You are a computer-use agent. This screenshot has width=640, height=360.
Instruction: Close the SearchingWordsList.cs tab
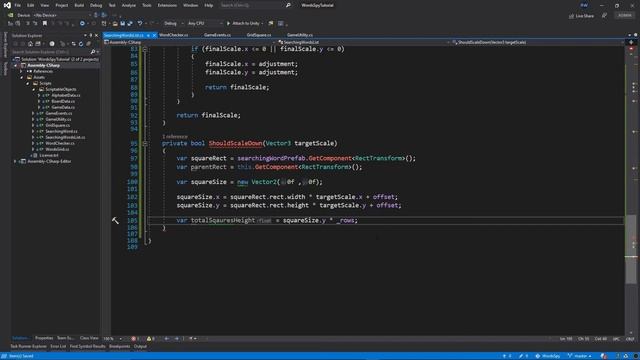[154, 36]
